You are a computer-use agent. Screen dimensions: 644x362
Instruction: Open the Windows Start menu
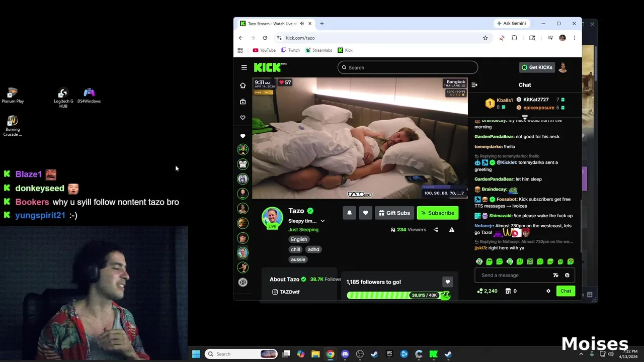point(196,354)
